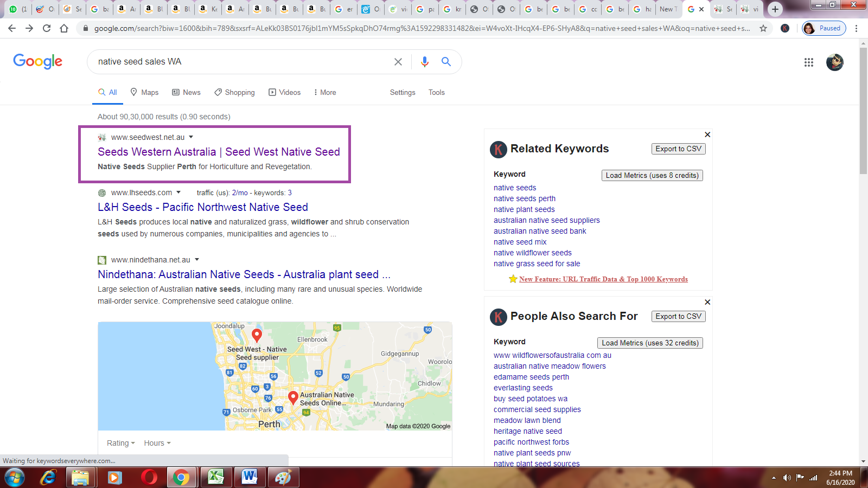Open the Windows Start button

click(15, 478)
